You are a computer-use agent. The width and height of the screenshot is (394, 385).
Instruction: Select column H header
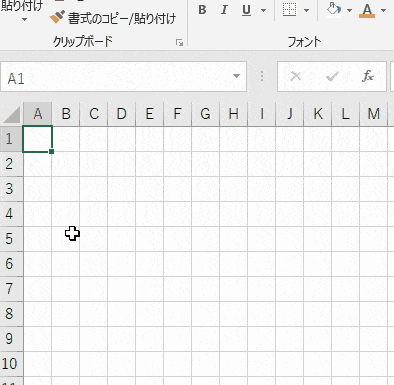click(x=234, y=114)
